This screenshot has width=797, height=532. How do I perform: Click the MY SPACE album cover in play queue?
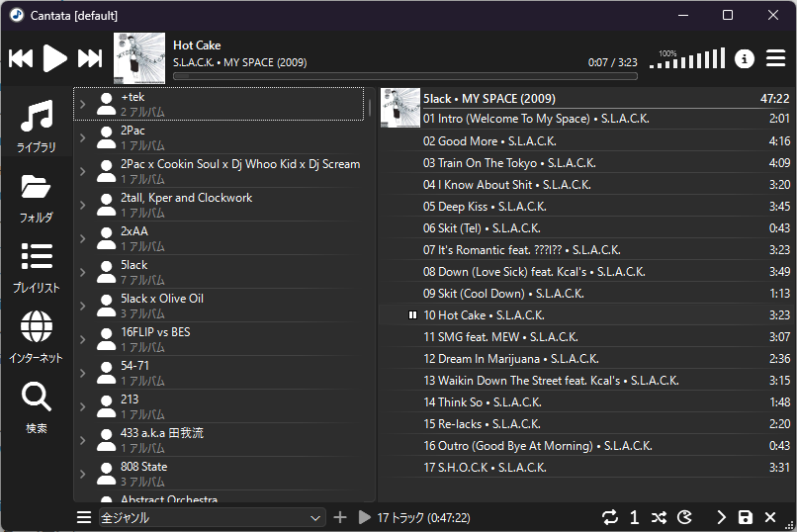pyautogui.click(x=400, y=108)
